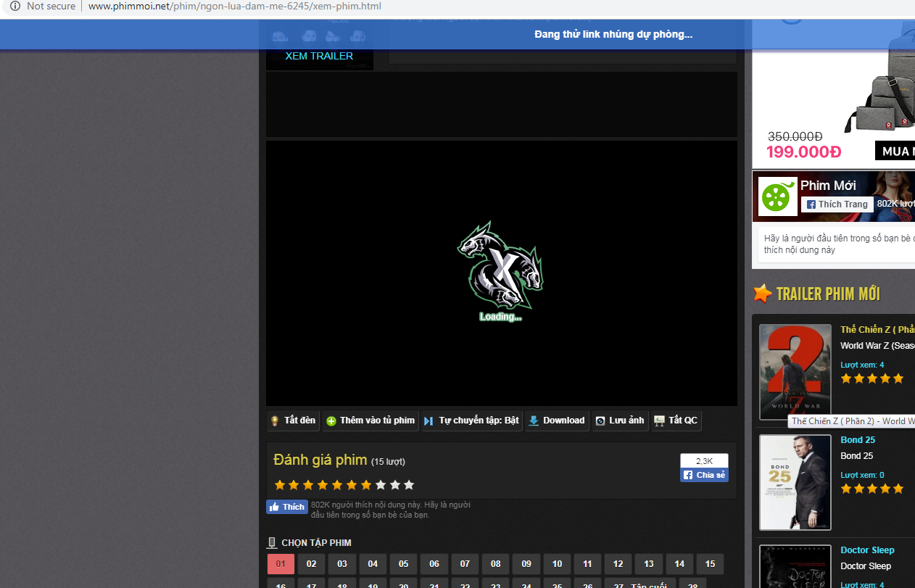Click the Download button below player
Viewport: 915px width, 588px height.
[557, 421]
